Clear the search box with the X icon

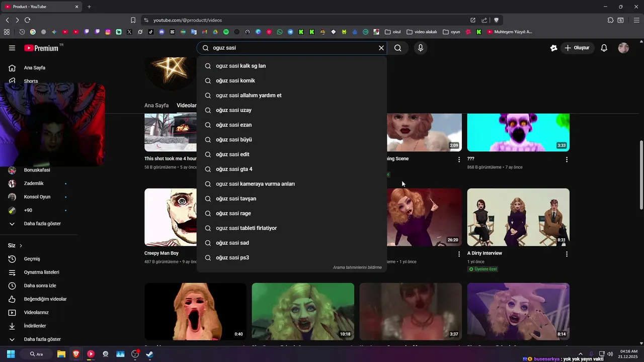click(x=381, y=48)
